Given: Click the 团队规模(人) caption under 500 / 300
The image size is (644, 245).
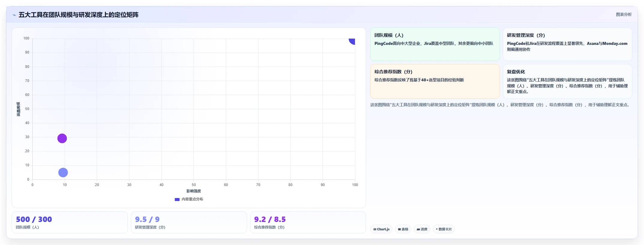Looking at the screenshot, I should 28,227.
